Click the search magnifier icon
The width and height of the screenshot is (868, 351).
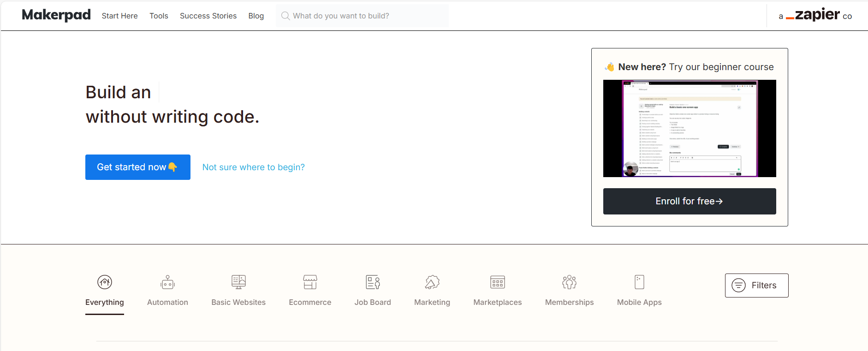pyautogui.click(x=285, y=16)
